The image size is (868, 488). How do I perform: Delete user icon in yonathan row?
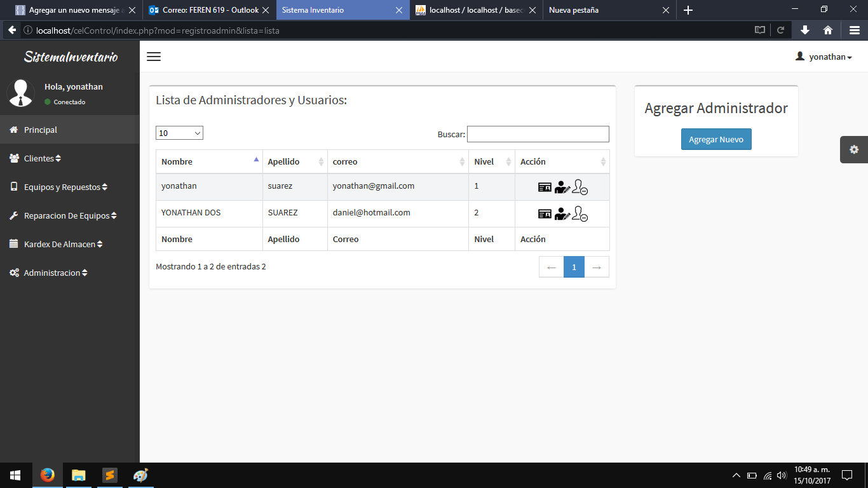(x=580, y=187)
